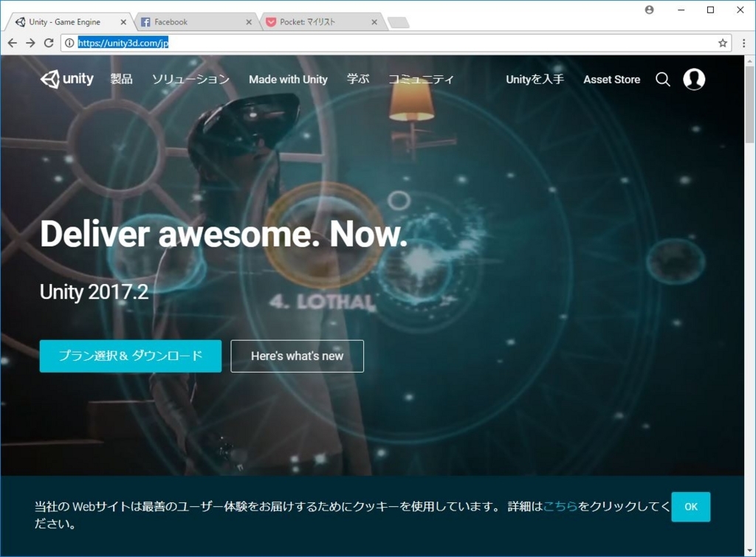Accept cookies with the OK button
Image resolution: width=756 pixels, height=557 pixels.
pyautogui.click(x=690, y=507)
